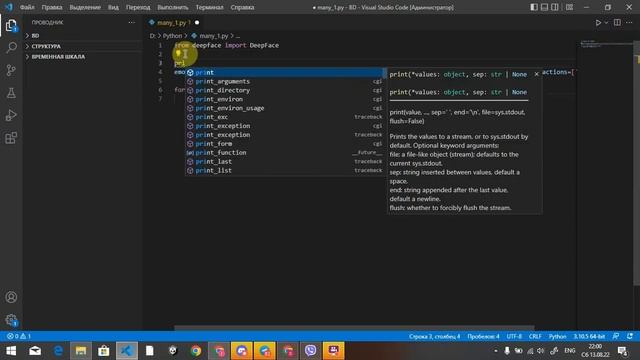The width and height of the screenshot is (640, 360).
Task: Choose the print suggestion
Action: [x=284, y=73]
